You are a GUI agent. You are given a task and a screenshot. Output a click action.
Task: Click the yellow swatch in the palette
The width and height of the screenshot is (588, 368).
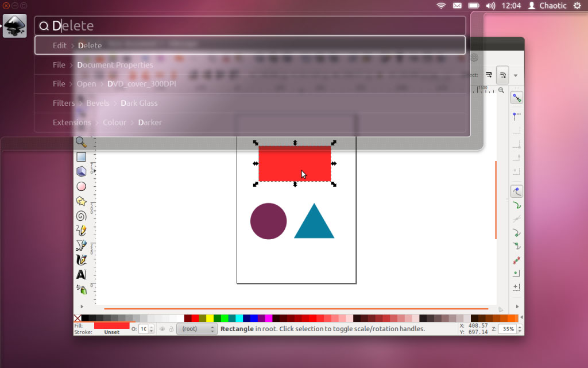coord(210,318)
